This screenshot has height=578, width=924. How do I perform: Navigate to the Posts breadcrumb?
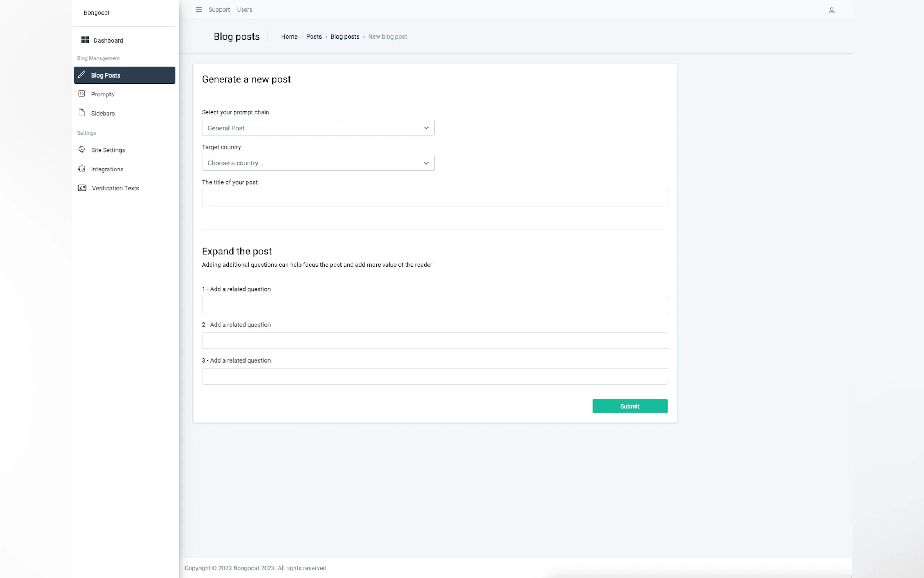coord(314,37)
